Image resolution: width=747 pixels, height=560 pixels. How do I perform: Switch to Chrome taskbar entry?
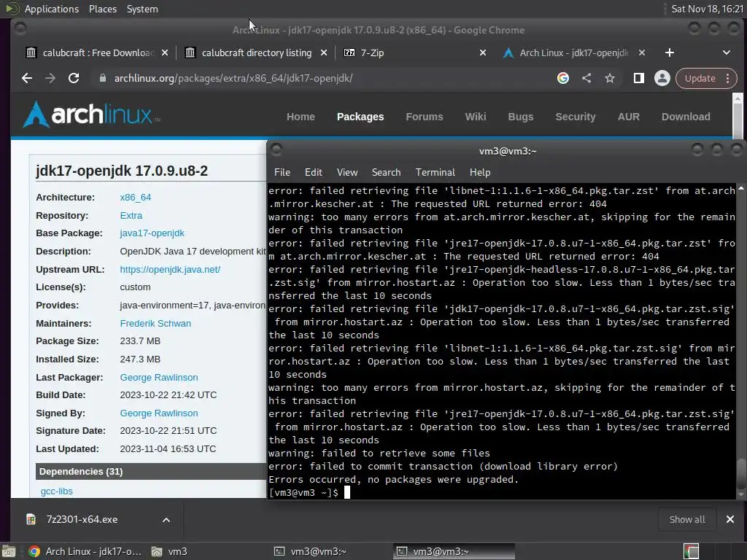click(85, 552)
